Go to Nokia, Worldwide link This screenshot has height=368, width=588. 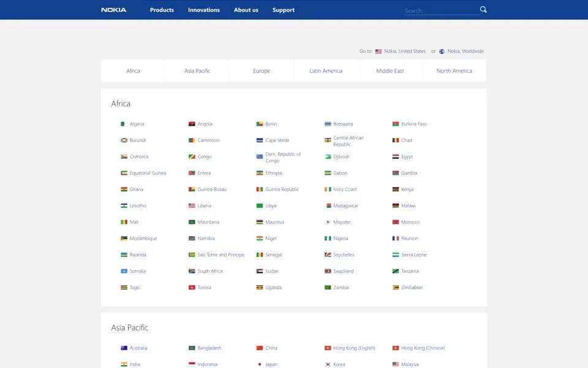point(466,51)
